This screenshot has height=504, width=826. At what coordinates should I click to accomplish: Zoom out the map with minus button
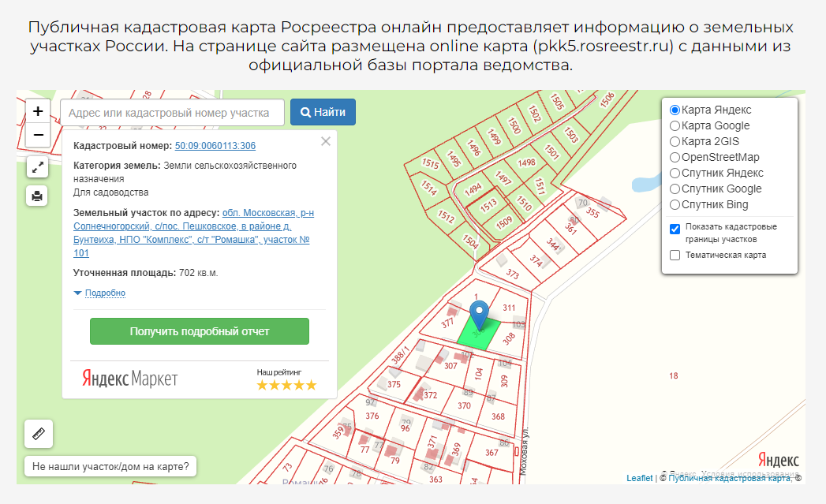[38, 135]
